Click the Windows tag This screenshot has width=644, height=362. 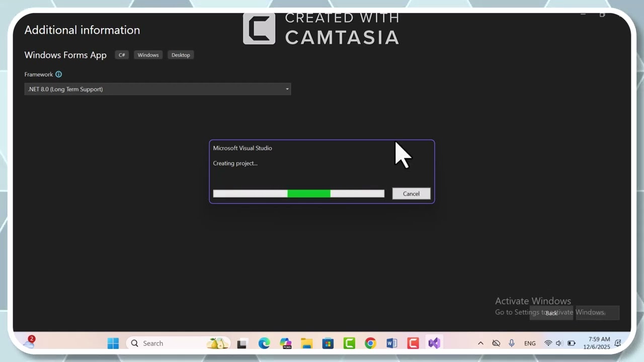coord(148,55)
